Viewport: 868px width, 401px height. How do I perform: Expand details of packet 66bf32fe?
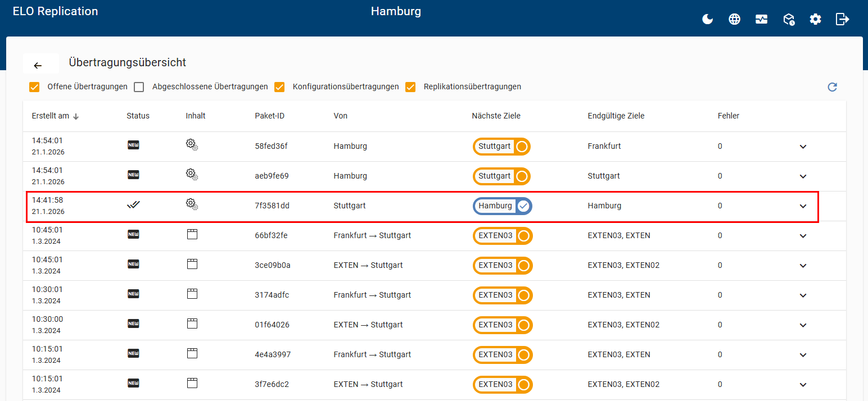(803, 236)
